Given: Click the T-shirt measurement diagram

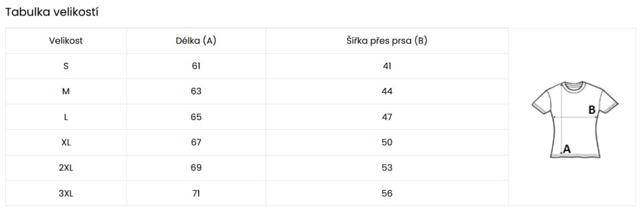Looking at the screenshot, I should point(575,119).
